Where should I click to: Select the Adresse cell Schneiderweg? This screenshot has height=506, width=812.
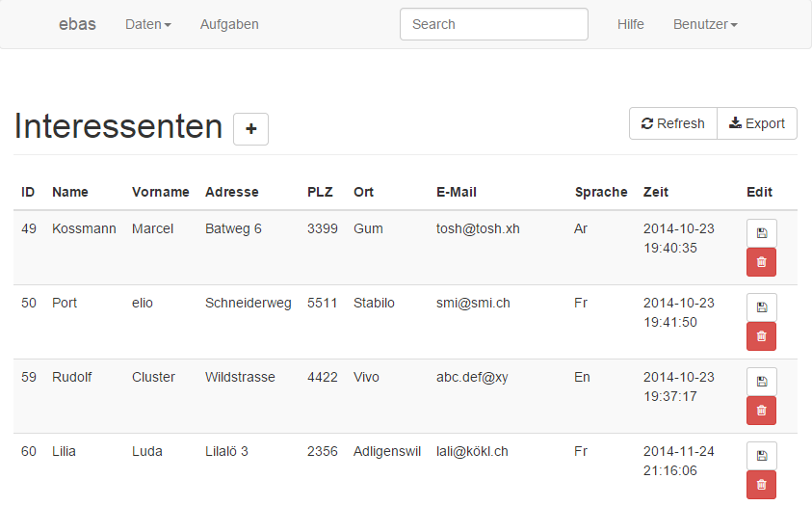click(x=248, y=303)
